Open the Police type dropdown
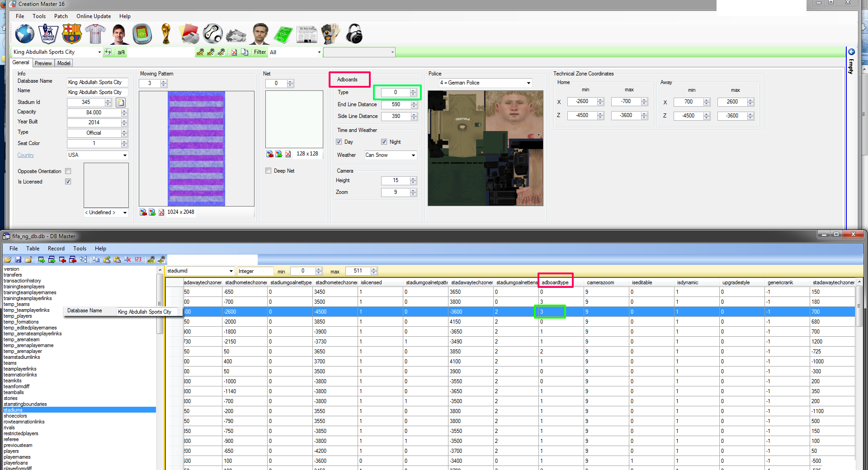This screenshot has width=868, height=470. [528, 83]
